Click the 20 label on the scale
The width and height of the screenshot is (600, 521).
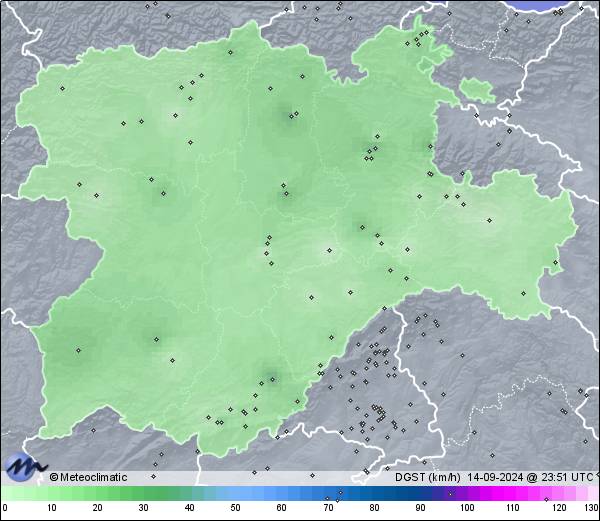click(98, 508)
